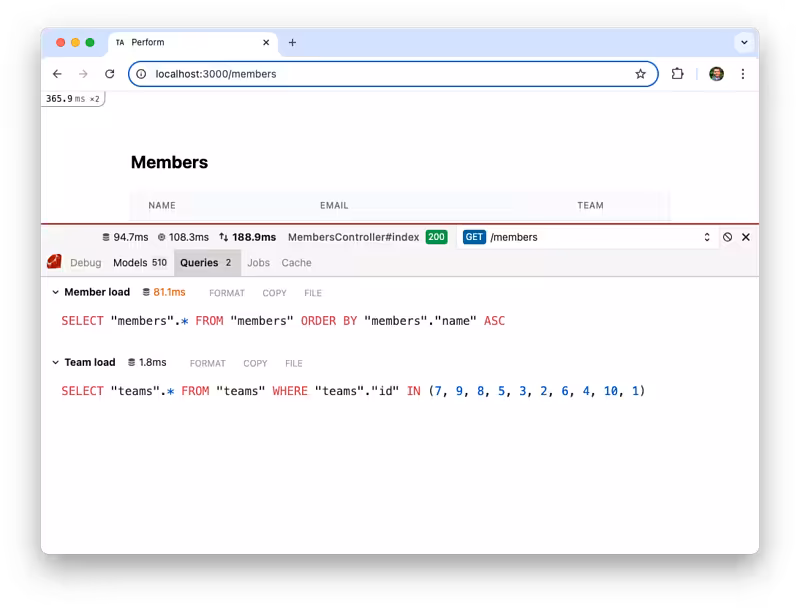Click the 94.7ms database time stat
This screenshot has width=800, height=608.
pyautogui.click(x=125, y=237)
